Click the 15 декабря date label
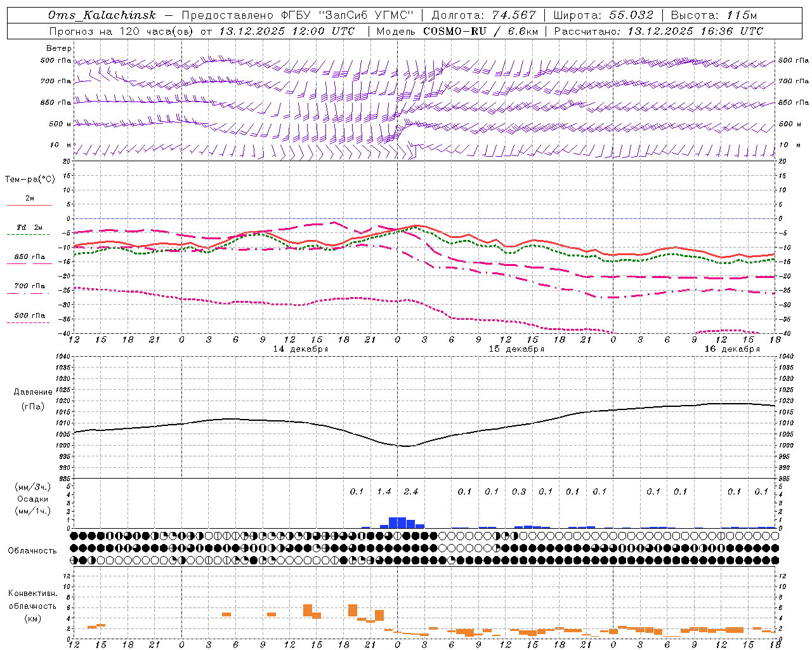The width and height of the screenshot is (812, 650). click(516, 349)
